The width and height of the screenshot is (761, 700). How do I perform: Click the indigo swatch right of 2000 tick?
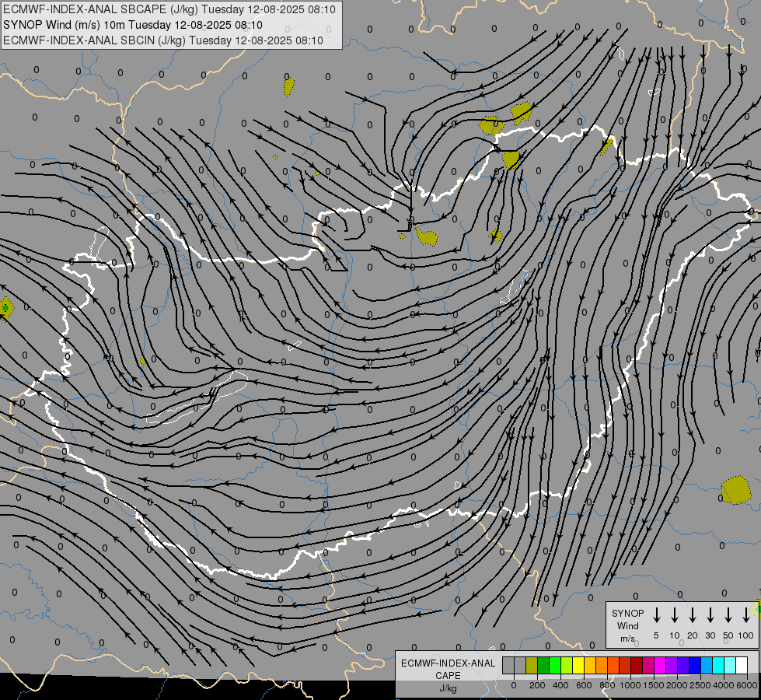[x=683, y=665]
